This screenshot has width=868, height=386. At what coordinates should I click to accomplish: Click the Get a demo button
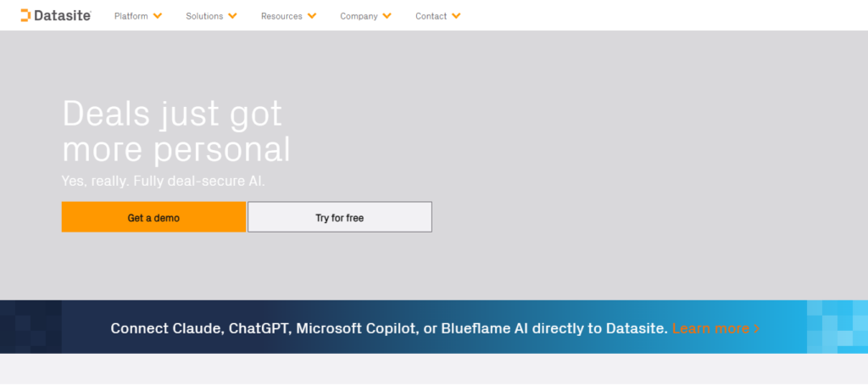pyautogui.click(x=153, y=217)
